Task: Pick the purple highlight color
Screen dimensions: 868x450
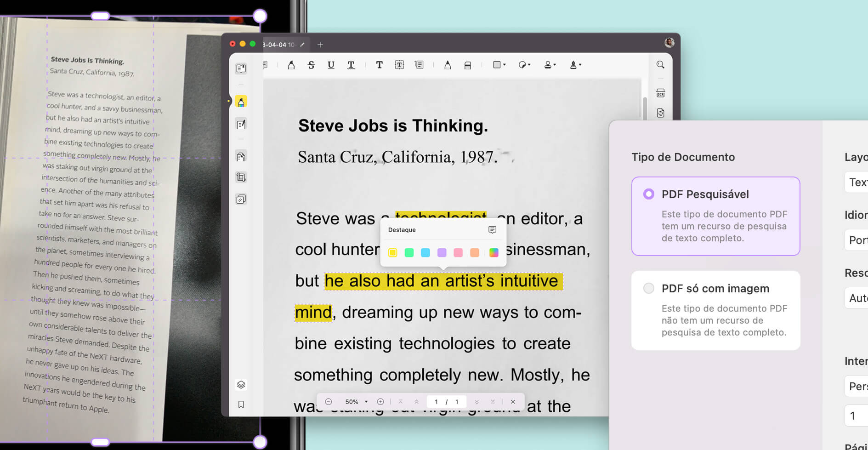Action: [442, 252]
